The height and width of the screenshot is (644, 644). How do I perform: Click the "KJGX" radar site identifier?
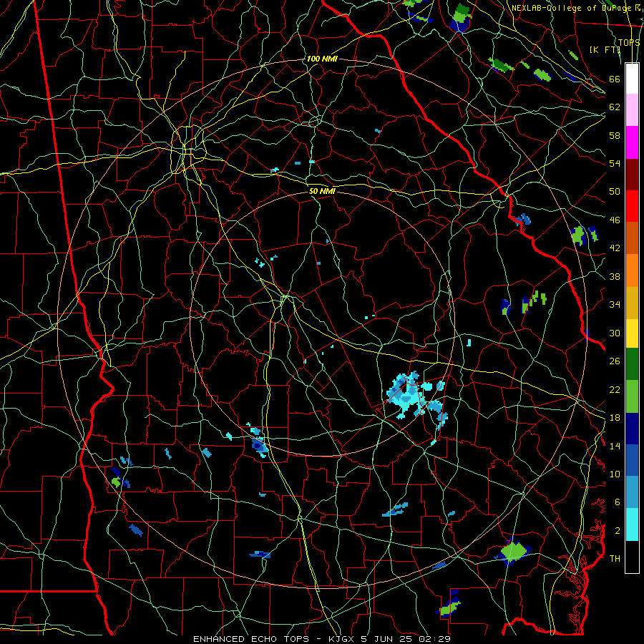pos(343,639)
